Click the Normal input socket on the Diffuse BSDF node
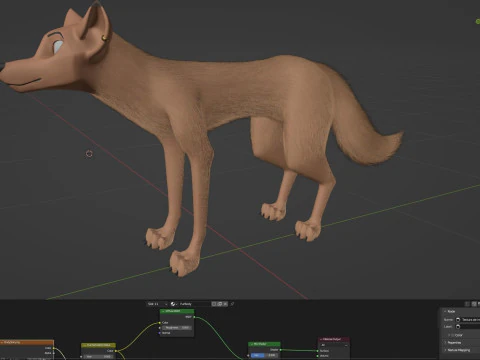 [160, 333]
